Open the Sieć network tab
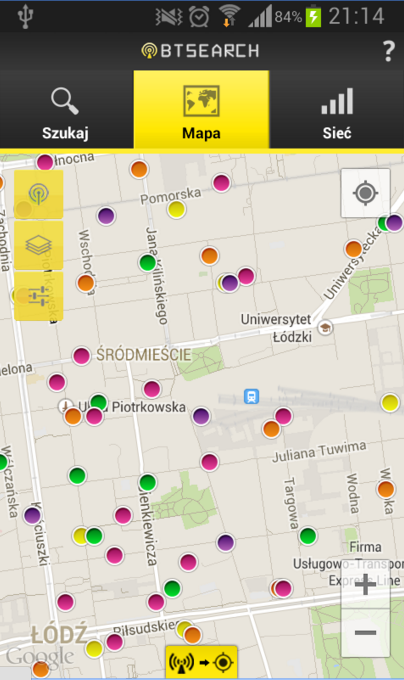 click(337, 110)
